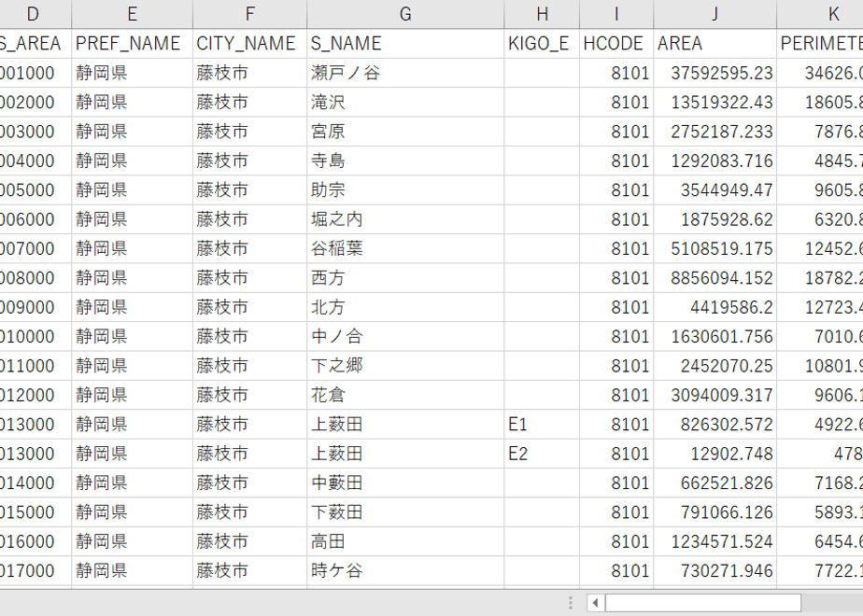This screenshot has height=616, width=863.
Task: Select cell containing 高田
Action: click(x=405, y=541)
